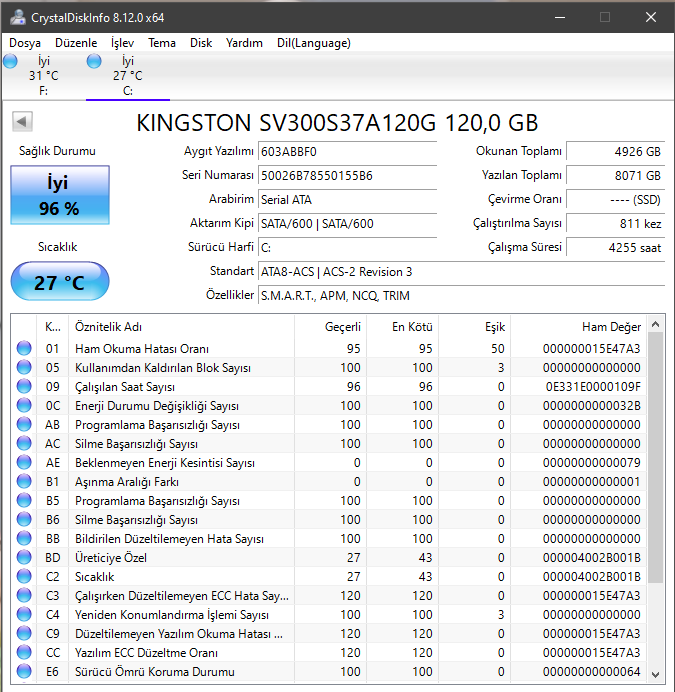Click the Okunan Toplamı value 4926 GB
This screenshot has height=692, width=675.
(x=615, y=151)
